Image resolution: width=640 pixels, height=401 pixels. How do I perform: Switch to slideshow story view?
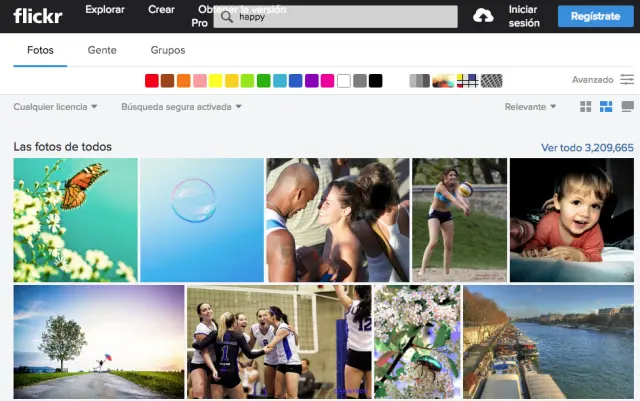[x=628, y=107]
